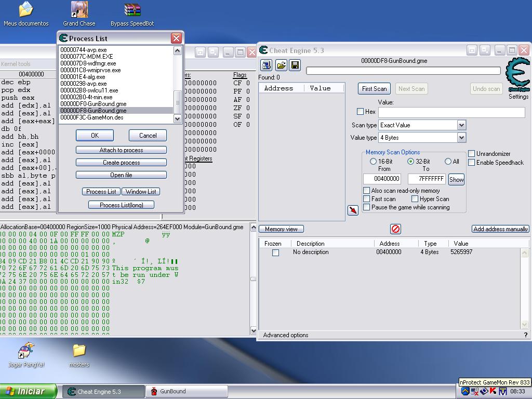Enable the Unrandomizer checkbox

coord(471,153)
